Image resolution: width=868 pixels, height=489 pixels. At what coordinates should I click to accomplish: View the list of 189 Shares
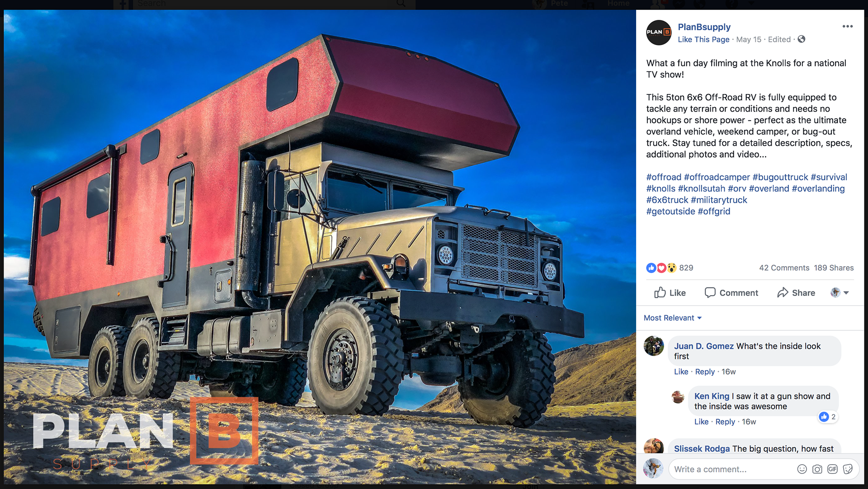pyautogui.click(x=834, y=268)
